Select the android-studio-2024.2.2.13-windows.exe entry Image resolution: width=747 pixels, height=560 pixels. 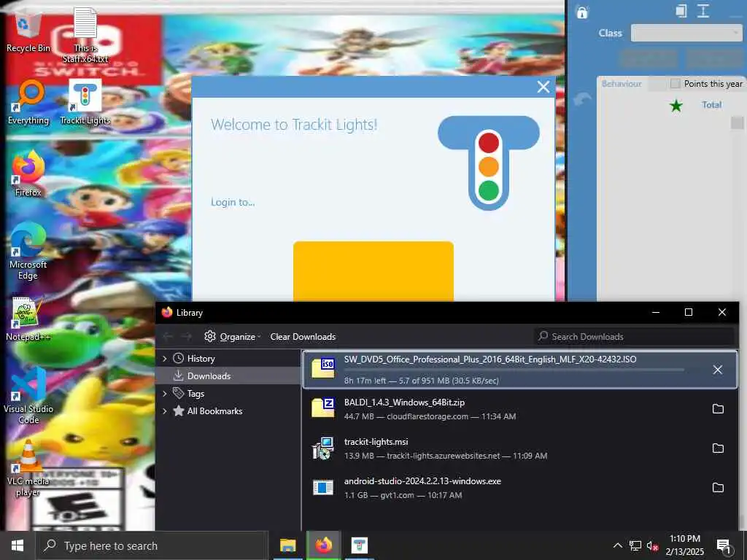click(x=519, y=488)
